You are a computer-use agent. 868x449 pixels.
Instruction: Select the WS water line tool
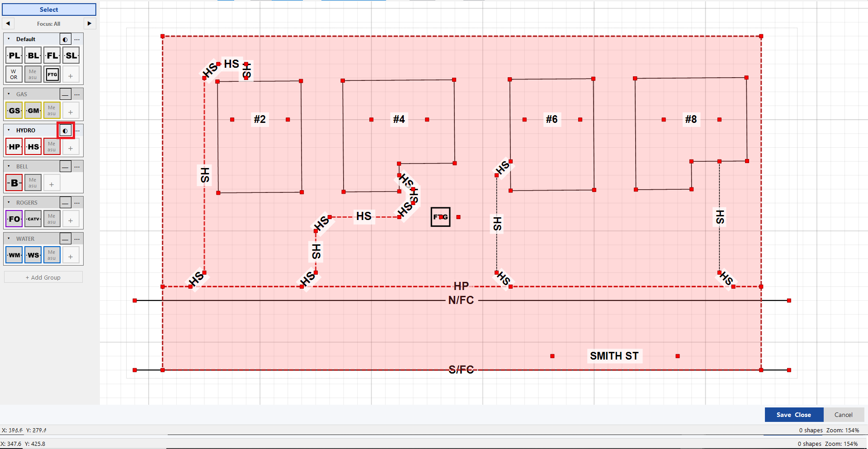(33, 255)
